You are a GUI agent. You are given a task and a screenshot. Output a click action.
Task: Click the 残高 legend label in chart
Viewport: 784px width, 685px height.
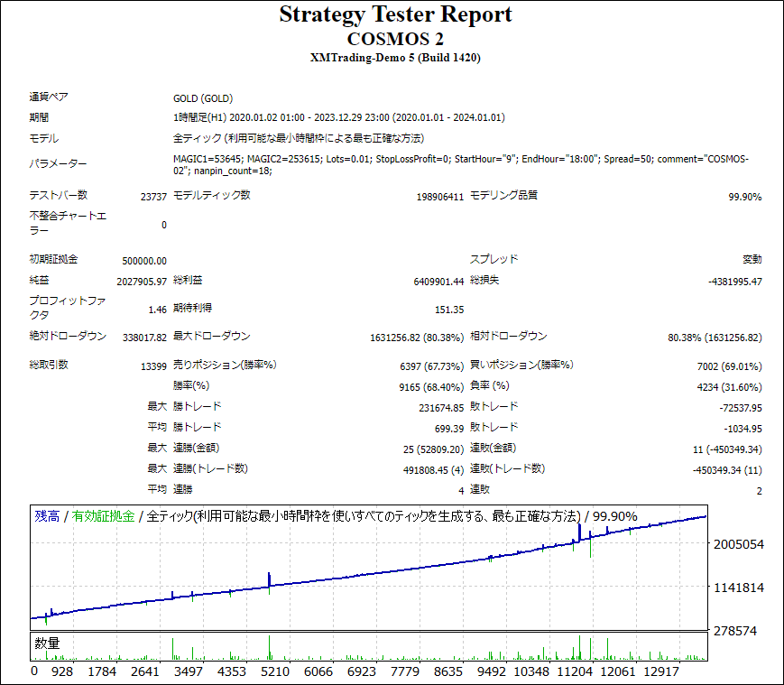[47, 516]
